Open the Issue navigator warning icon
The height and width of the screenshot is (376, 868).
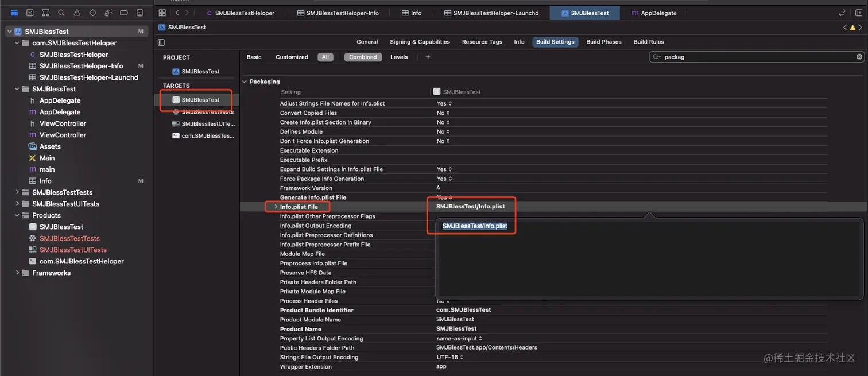[77, 13]
